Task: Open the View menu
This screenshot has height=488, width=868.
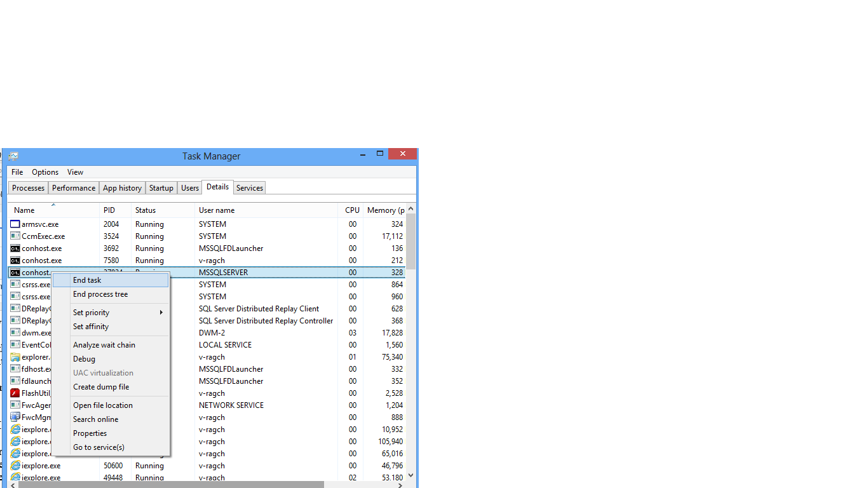Action: click(x=75, y=172)
